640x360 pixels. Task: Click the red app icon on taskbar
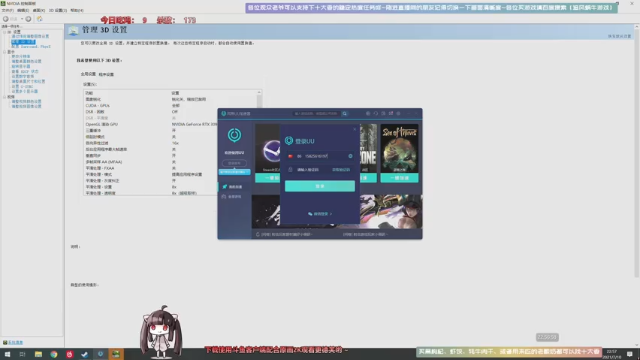coord(69,354)
